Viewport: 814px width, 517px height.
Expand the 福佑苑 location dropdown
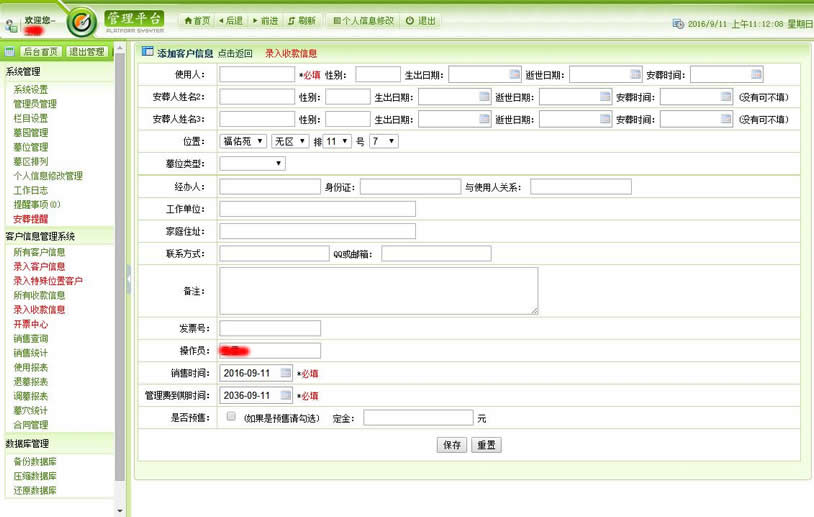click(x=242, y=141)
